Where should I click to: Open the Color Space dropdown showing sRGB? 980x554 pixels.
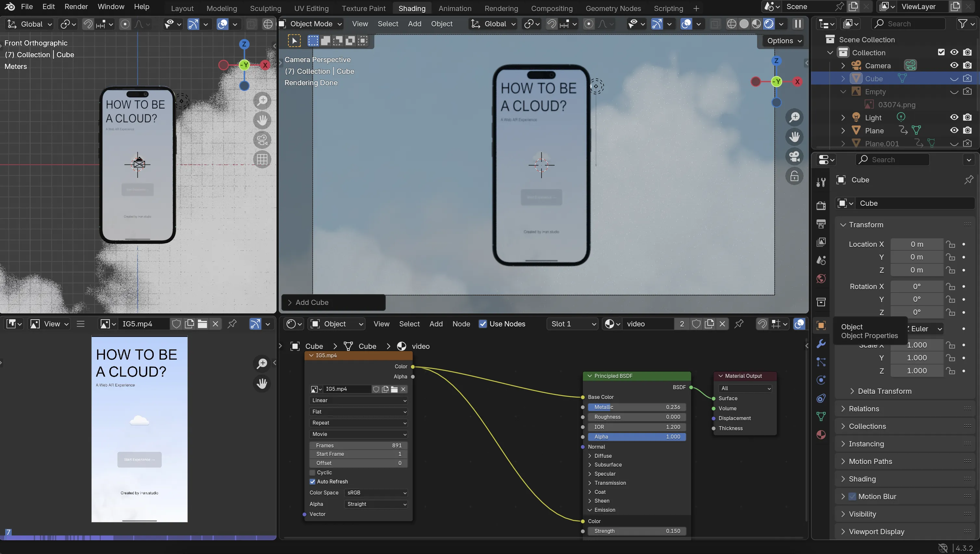point(376,493)
